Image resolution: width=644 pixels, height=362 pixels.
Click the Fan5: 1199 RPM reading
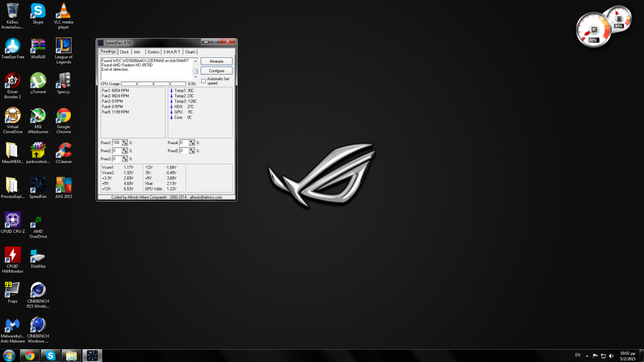coord(115,112)
